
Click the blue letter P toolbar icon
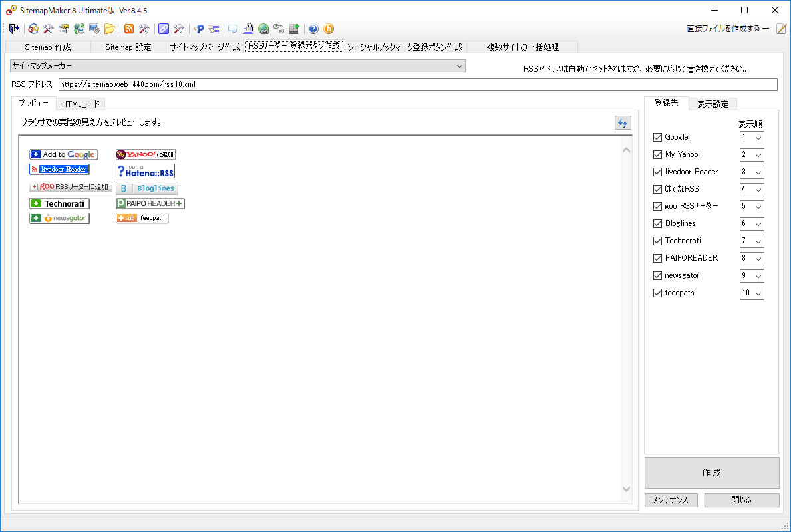pyautogui.click(x=199, y=29)
